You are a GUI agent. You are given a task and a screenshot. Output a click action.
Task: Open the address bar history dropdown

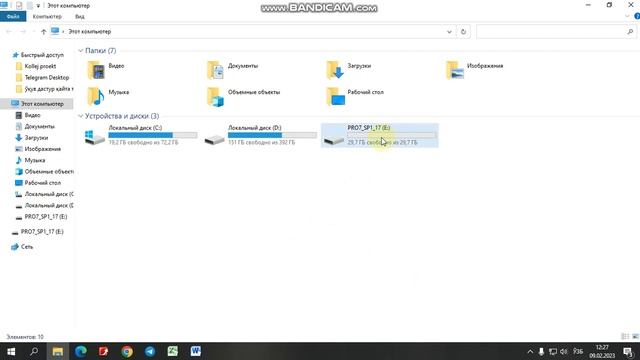coord(449,31)
